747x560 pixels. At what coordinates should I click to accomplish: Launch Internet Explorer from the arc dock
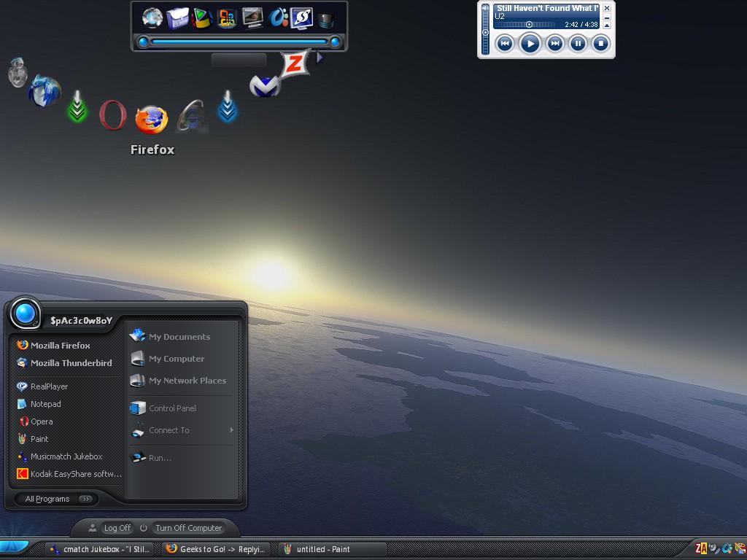(192, 116)
